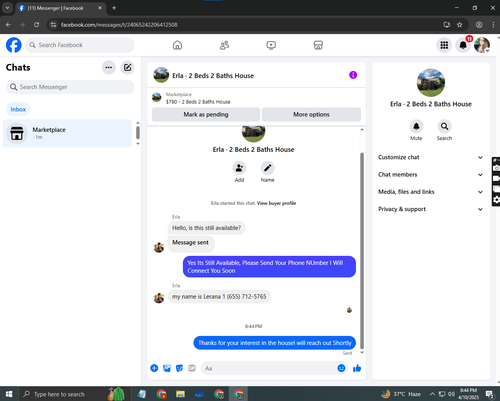
Task: Click the browser address bar URL
Action: (119, 25)
